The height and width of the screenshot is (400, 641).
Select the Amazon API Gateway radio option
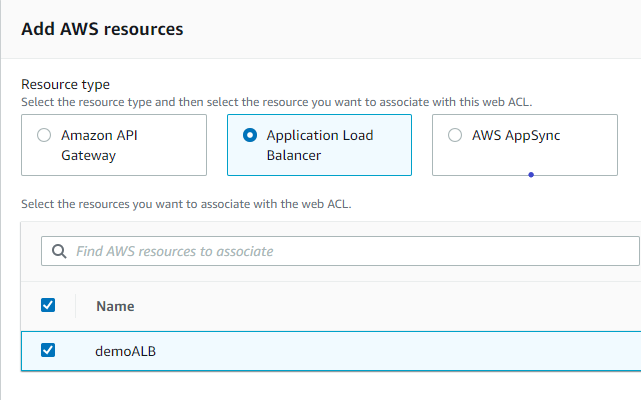click(44, 135)
